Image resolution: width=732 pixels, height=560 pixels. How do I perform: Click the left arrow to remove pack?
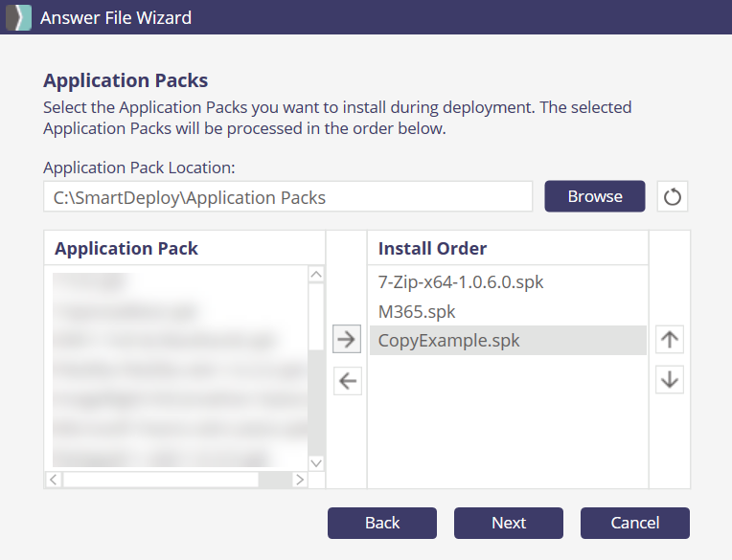(347, 381)
